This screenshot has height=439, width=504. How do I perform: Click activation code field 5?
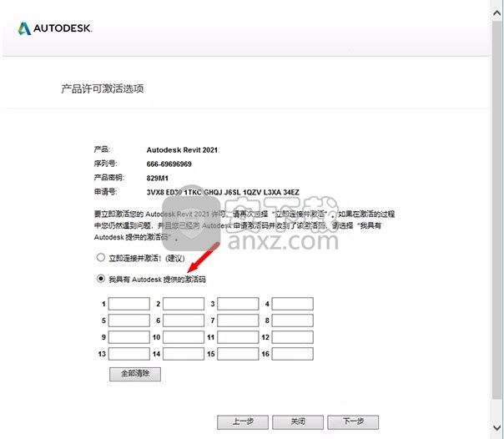(129, 320)
